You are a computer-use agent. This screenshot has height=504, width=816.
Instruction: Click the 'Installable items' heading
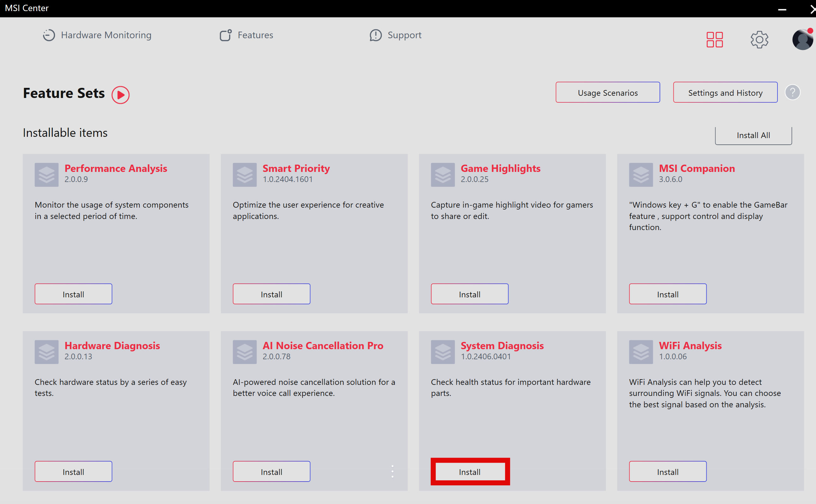click(x=65, y=133)
